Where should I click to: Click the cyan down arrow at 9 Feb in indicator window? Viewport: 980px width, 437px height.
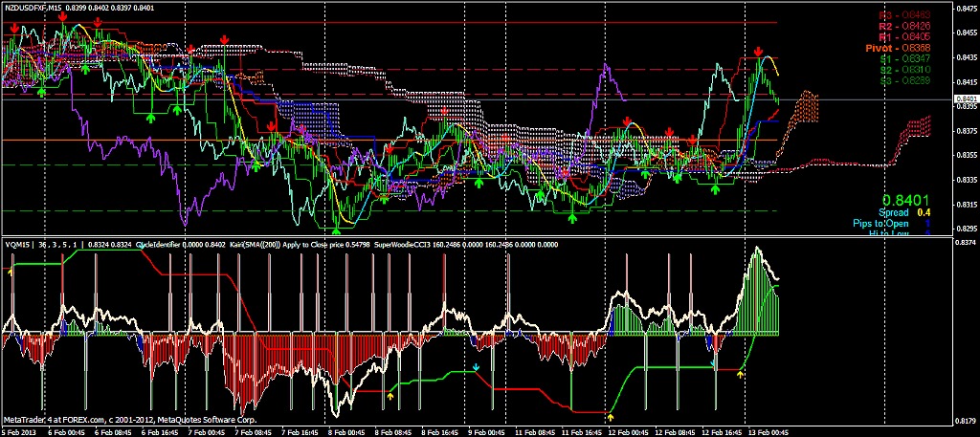[x=477, y=367]
